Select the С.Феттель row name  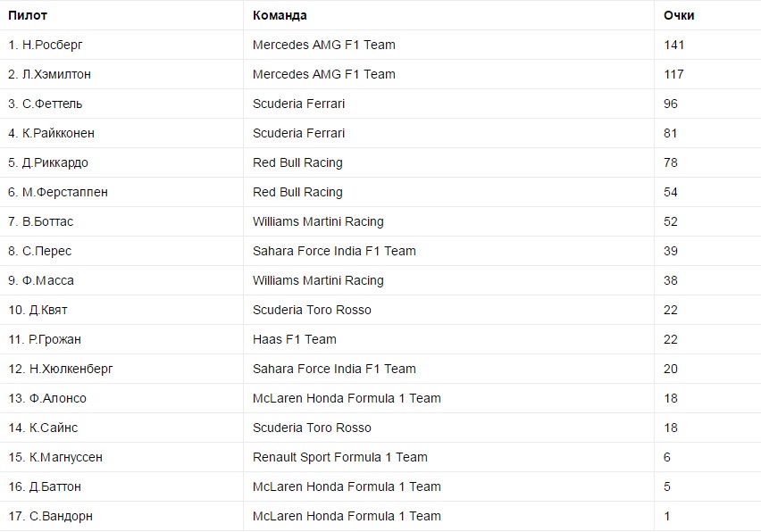pyautogui.click(x=46, y=104)
